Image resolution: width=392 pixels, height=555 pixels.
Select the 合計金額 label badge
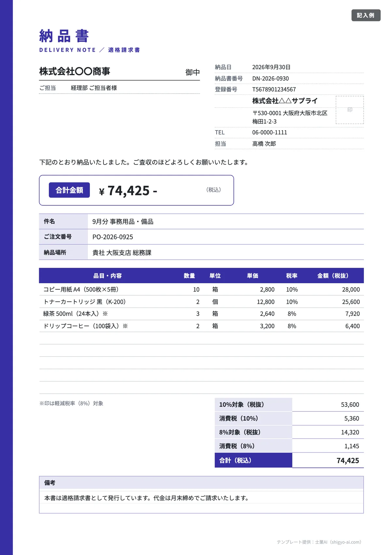click(69, 190)
